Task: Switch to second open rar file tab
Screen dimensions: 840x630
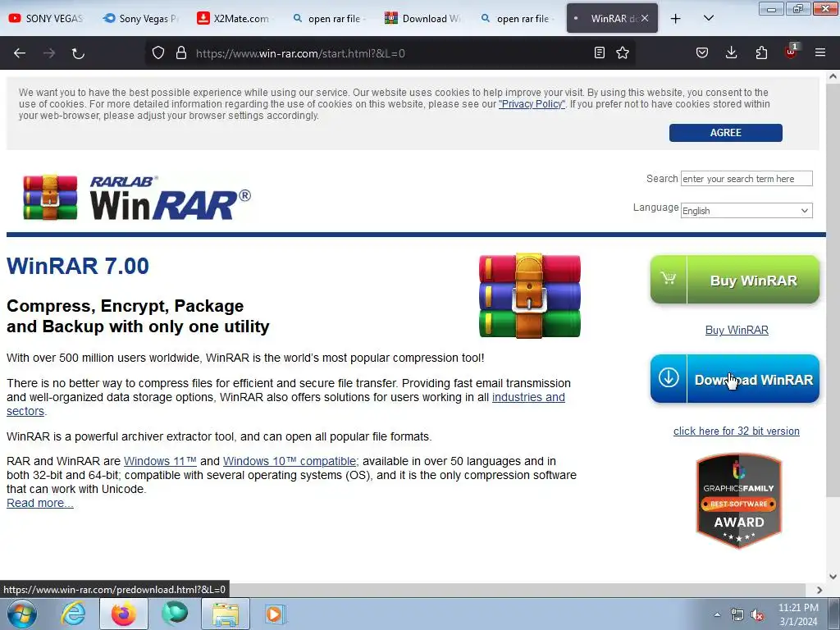Action: (518, 18)
